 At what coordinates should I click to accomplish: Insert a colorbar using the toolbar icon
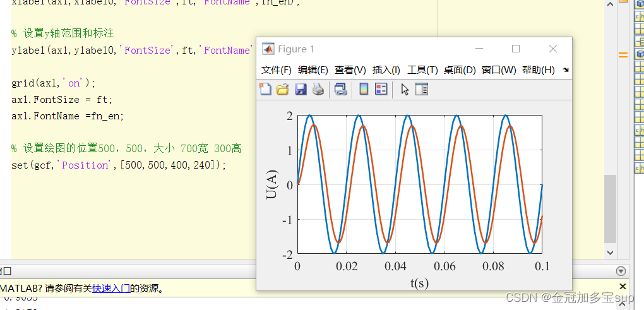pyautogui.click(x=364, y=89)
